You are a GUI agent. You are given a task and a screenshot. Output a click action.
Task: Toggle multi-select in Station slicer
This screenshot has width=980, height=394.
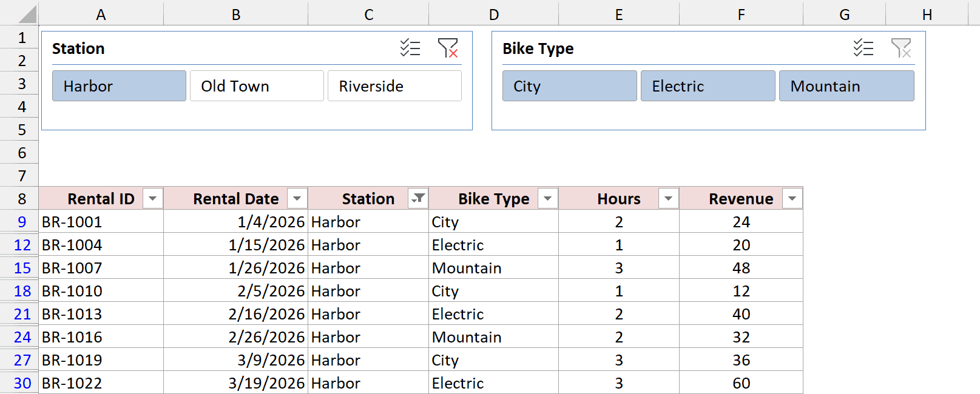410,47
